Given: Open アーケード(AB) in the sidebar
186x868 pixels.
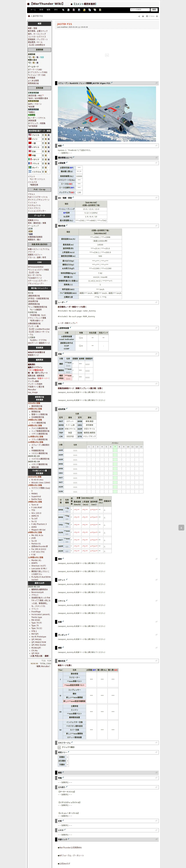Looking at the screenshot, I should (x=36, y=69).
